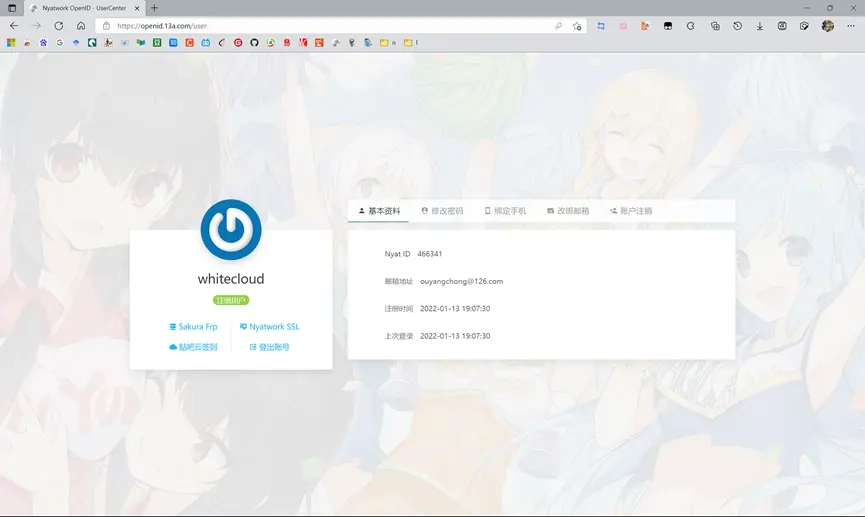The image size is (865, 517).
Task: Add page to favorites star icon
Action: pos(577,26)
